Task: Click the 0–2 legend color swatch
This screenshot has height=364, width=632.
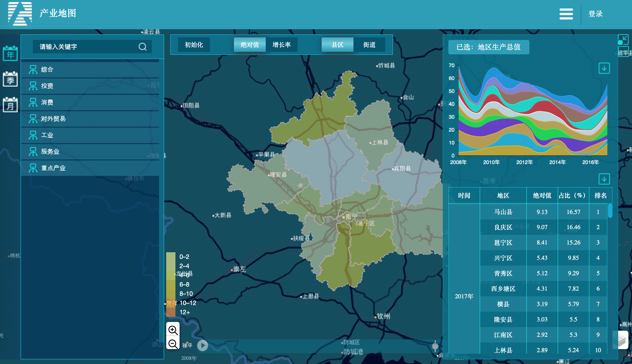Action: [171, 257]
